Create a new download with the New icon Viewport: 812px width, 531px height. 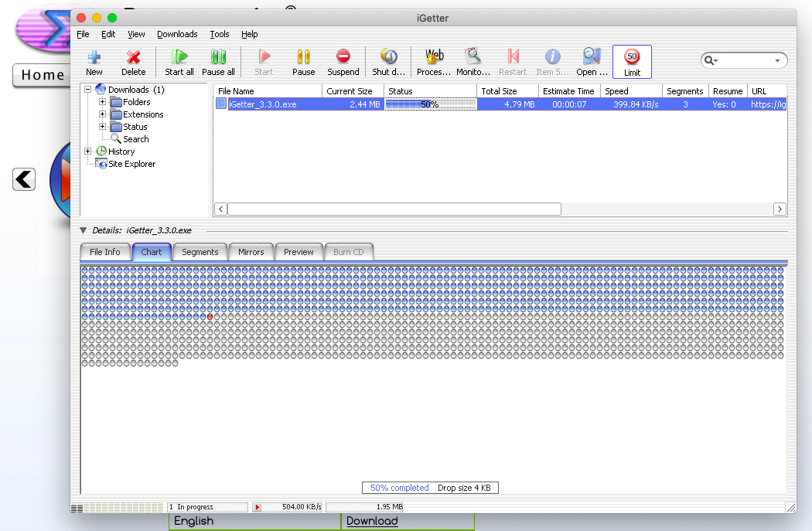[x=94, y=62]
